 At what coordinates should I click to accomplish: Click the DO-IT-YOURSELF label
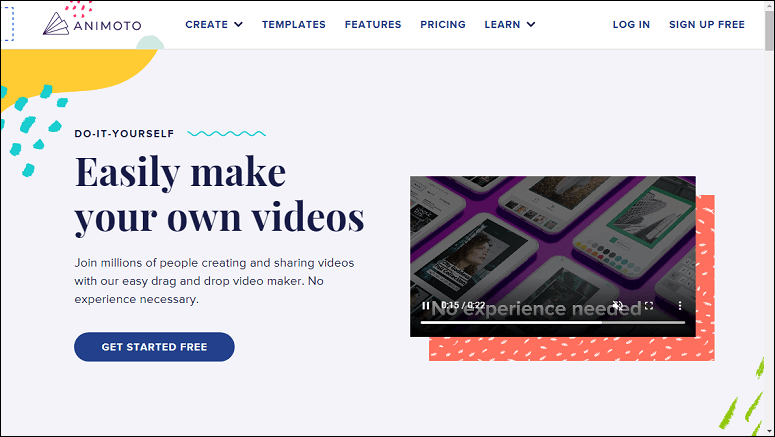(124, 133)
